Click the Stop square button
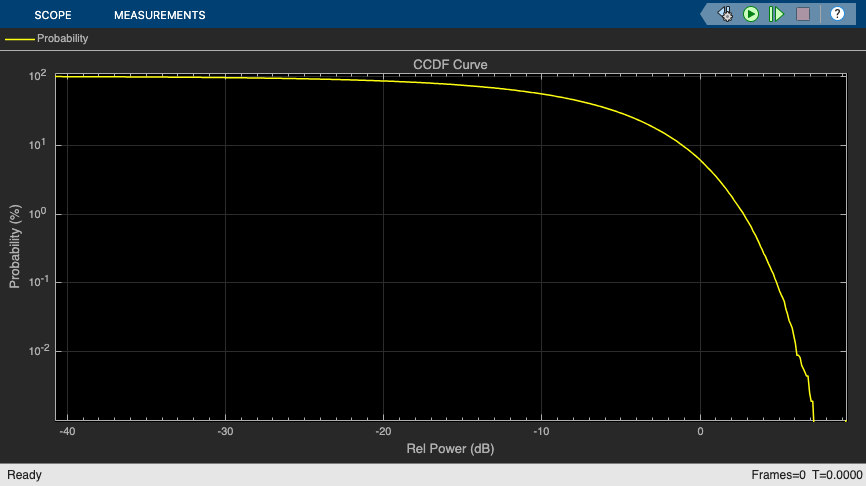The image size is (866, 486). (803, 14)
